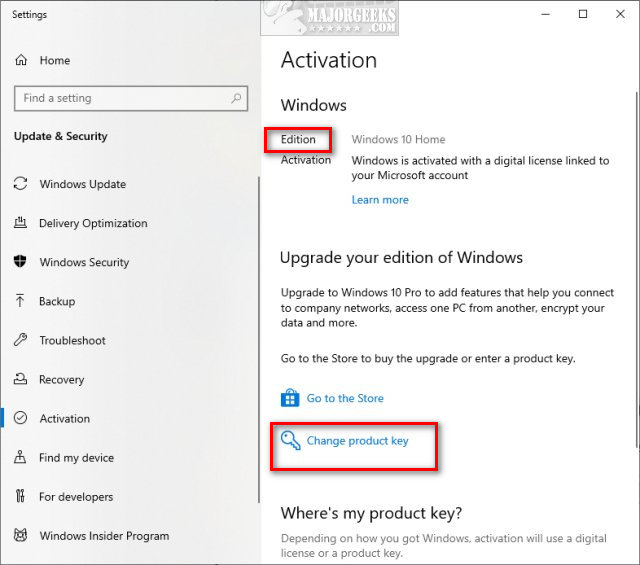Open the Activation settings page
This screenshot has width=640, height=565.
click(x=65, y=419)
